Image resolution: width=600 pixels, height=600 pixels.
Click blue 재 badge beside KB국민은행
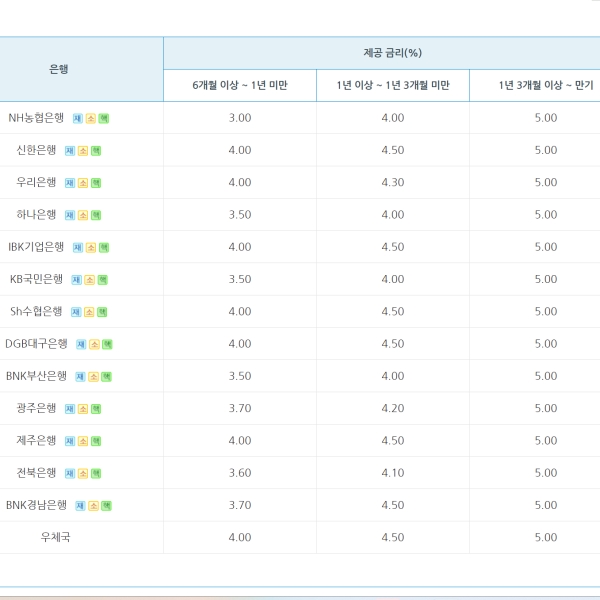[x=77, y=280]
